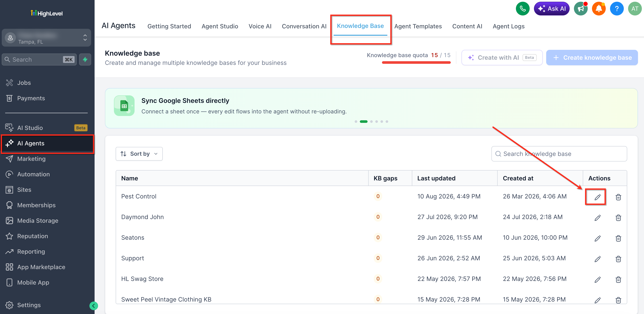Open the Seatons row name
The width and height of the screenshot is (644, 314).
point(132,238)
